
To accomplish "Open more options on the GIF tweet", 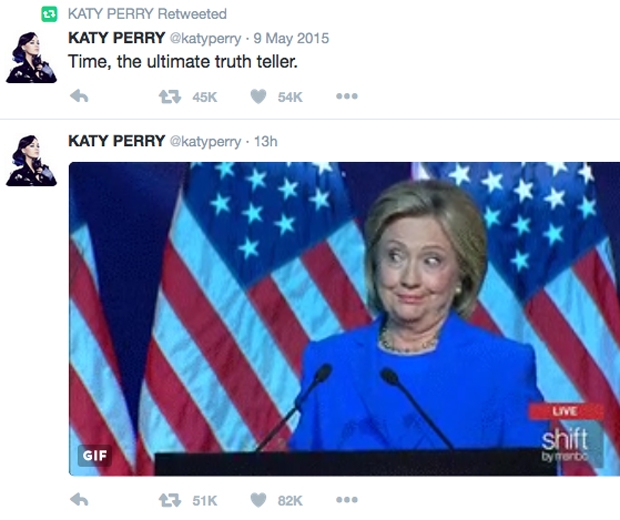I will tap(347, 500).
